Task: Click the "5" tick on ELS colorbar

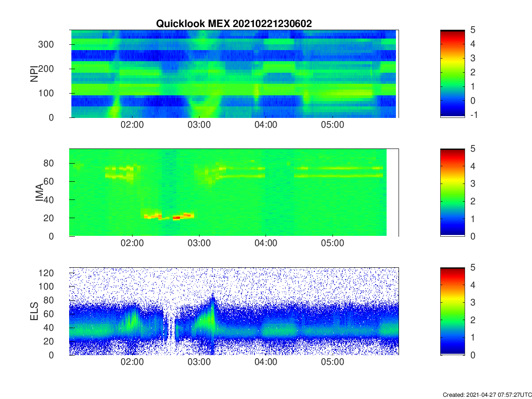Action: click(x=472, y=267)
